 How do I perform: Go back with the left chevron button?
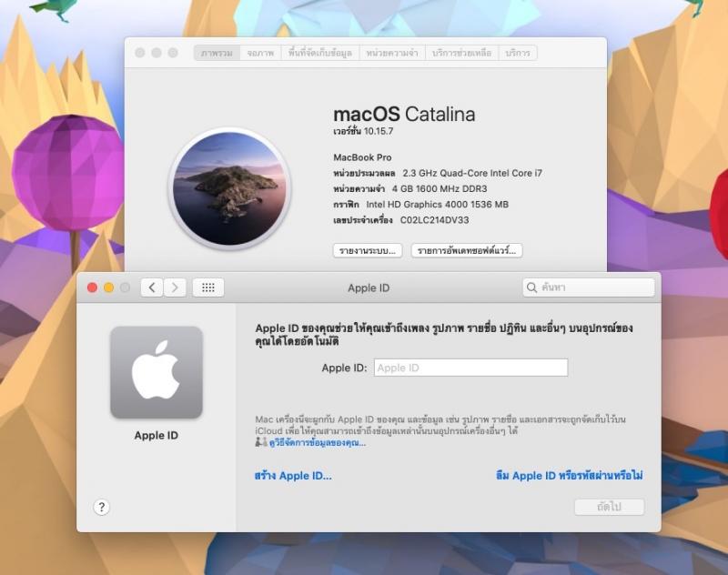[x=152, y=287]
